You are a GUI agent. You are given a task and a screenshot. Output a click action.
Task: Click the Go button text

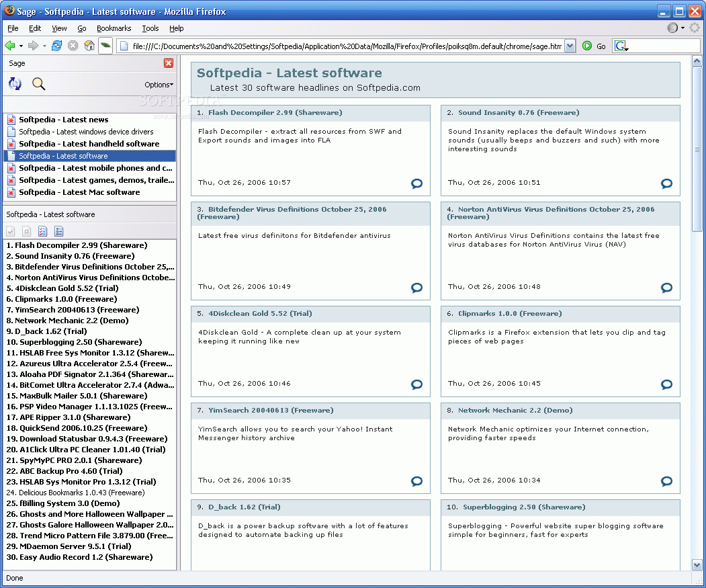click(x=601, y=46)
